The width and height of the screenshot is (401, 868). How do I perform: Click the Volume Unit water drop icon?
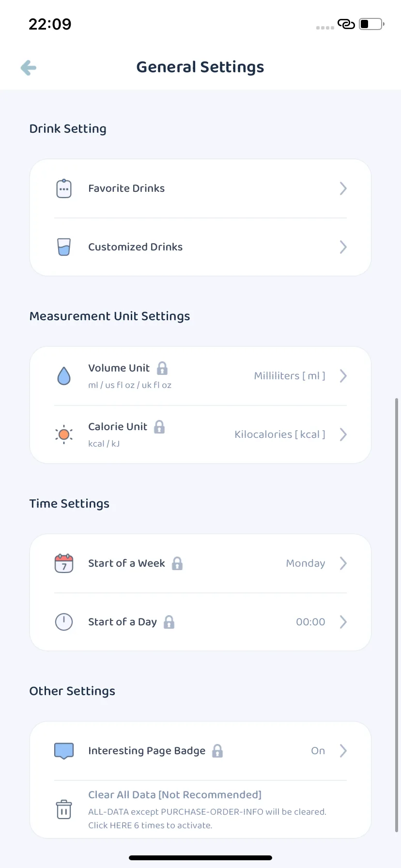64,376
